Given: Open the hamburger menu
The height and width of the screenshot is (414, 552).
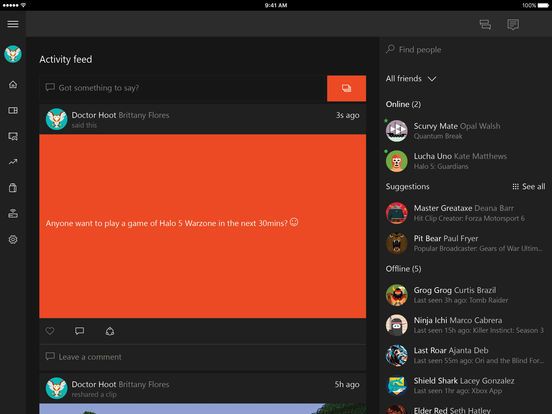Looking at the screenshot, I should 13,24.
